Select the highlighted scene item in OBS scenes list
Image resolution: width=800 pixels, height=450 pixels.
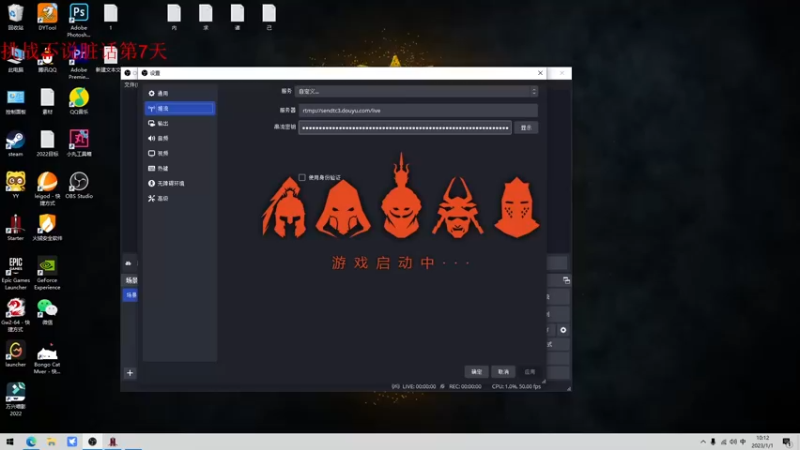pyautogui.click(x=131, y=295)
